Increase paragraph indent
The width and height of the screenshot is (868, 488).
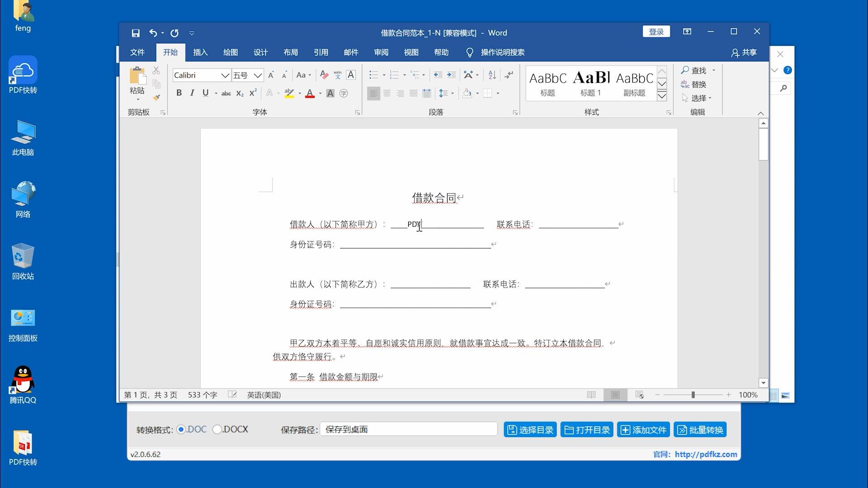click(451, 75)
